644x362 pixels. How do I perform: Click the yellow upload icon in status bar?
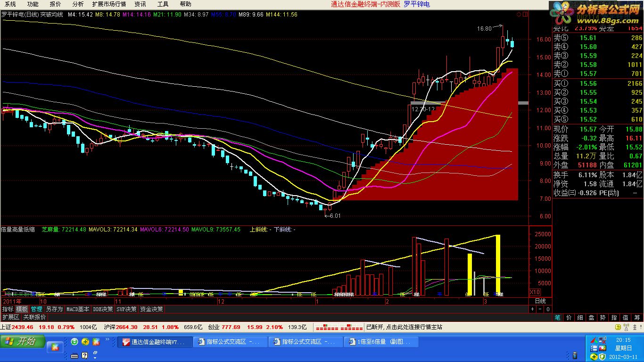[x=618, y=327]
